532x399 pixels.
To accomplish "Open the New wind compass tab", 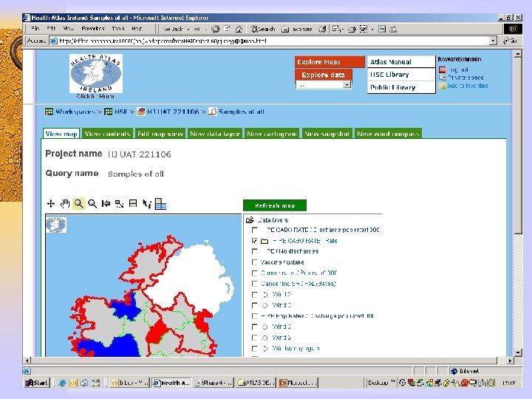I will click(388, 134).
